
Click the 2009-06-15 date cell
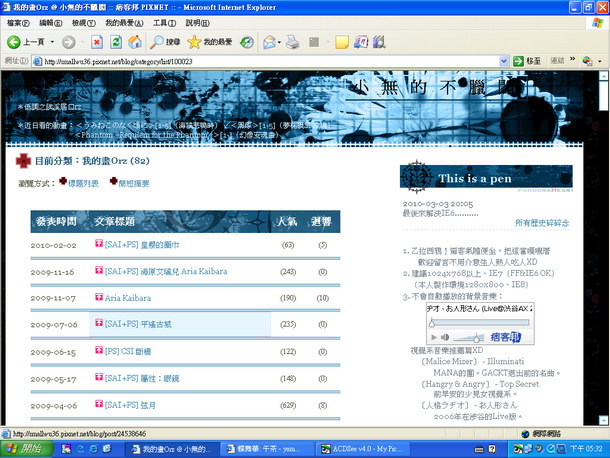pyautogui.click(x=53, y=352)
